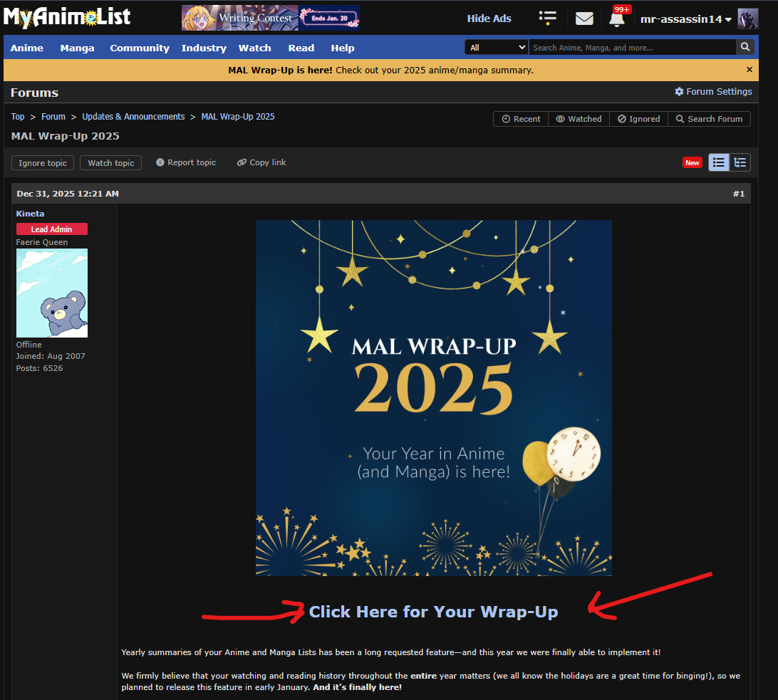Click the Dec 31, 2025 post date

(x=68, y=194)
